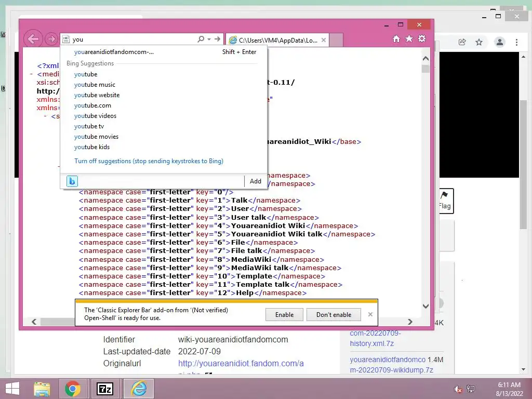The image size is (532, 399).
Task: Bookmark the page with Chrome star icon
Action: click(x=478, y=42)
